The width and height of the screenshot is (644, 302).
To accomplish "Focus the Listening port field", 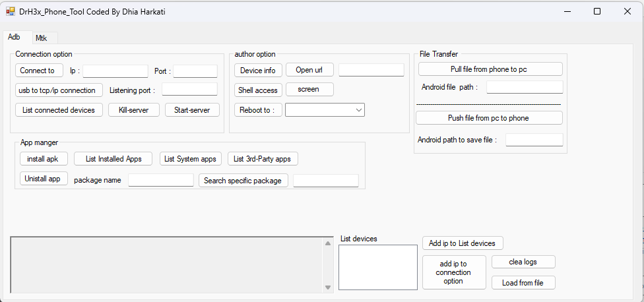I will pyautogui.click(x=189, y=90).
